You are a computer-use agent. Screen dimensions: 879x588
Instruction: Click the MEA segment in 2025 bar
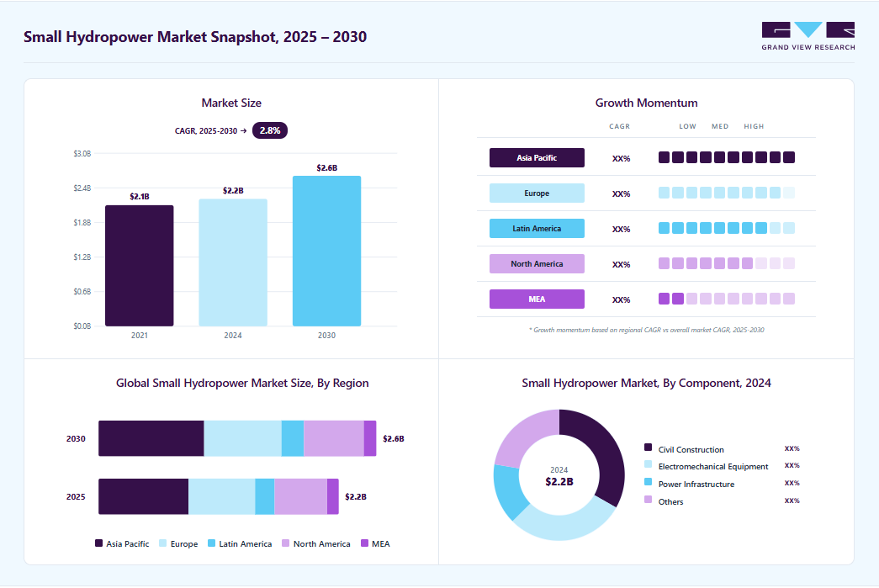[x=333, y=496]
